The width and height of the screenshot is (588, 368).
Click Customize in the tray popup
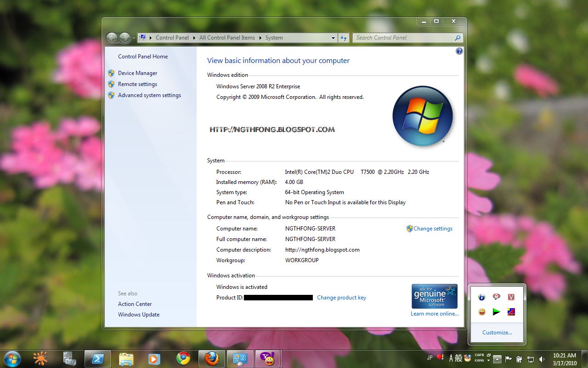tap(497, 333)
